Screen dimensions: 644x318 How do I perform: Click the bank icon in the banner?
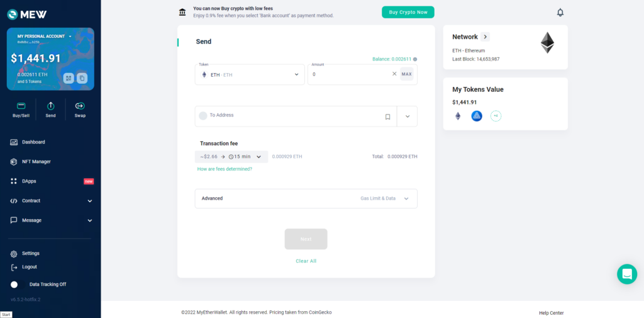click(182, 13)
